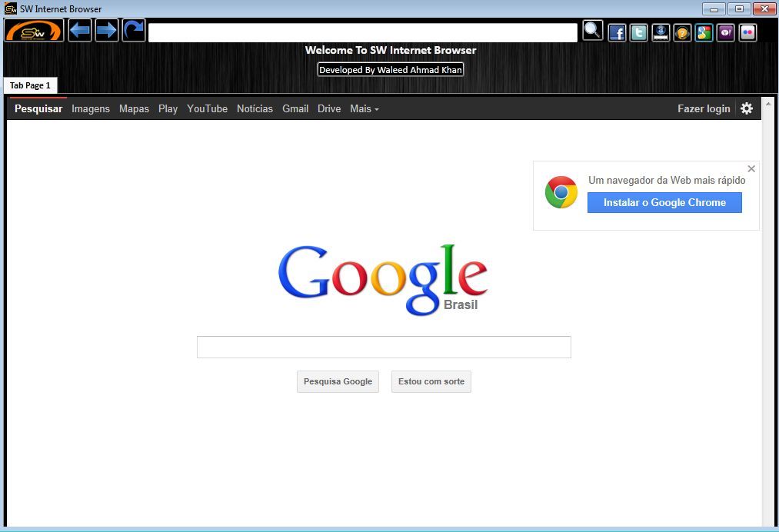Click the magnifying glass search icon
Screen dimensions: 779x532
[593, 30]
